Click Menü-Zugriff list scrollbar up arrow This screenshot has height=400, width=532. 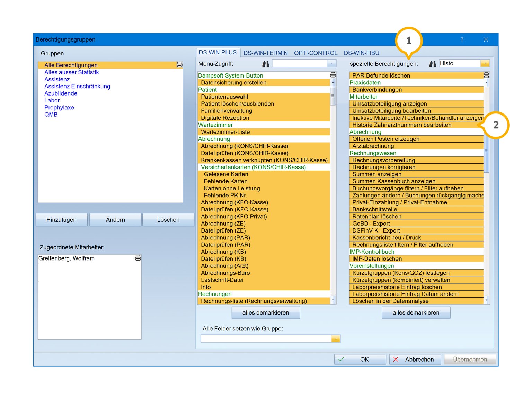pyautogui.click(x=333, y=83)
